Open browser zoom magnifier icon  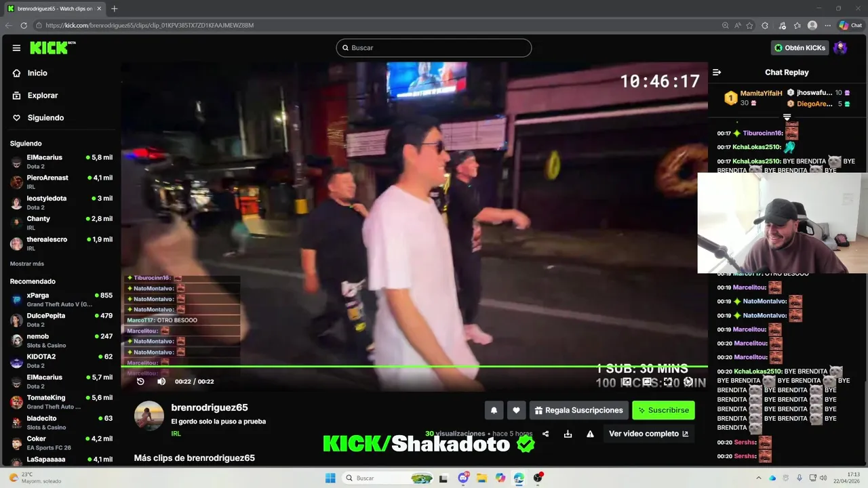pyautogui.click(x=726, y=25)
